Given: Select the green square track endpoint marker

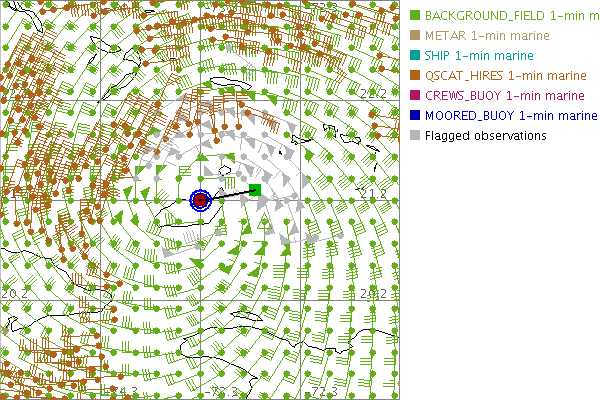Looking at the screenshot, I should coord(255,189).
